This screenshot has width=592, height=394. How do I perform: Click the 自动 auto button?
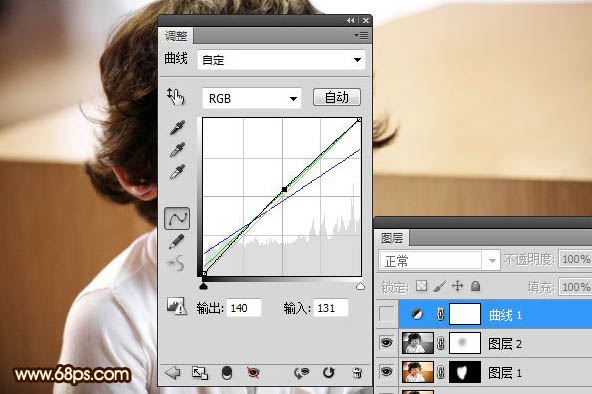tap(337, 97)
